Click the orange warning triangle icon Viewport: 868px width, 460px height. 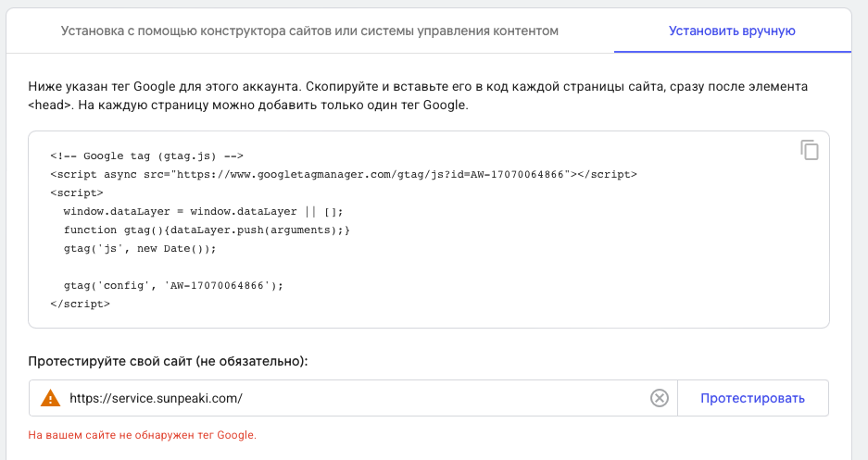point(50,398)
